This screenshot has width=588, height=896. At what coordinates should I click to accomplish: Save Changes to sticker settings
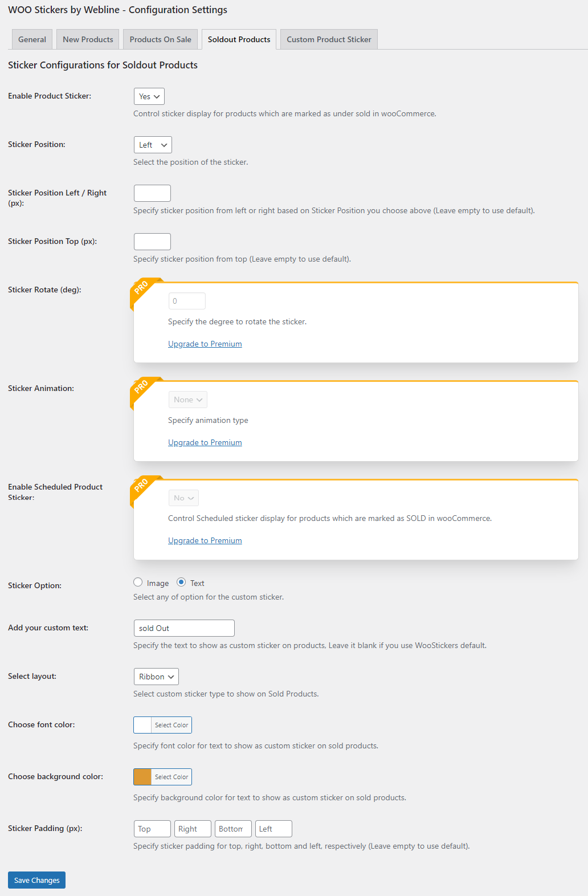[37, 880]
